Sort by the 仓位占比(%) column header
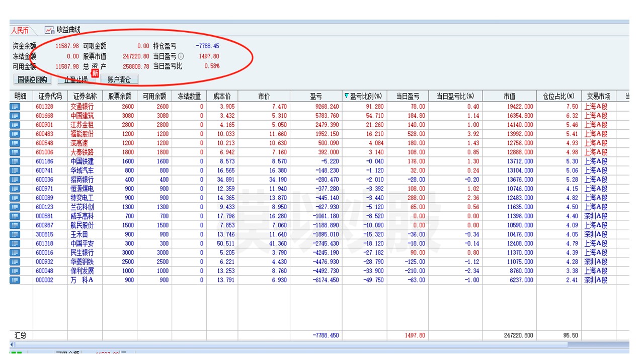This screenshot has height=362, width=644. click(558, 96)
